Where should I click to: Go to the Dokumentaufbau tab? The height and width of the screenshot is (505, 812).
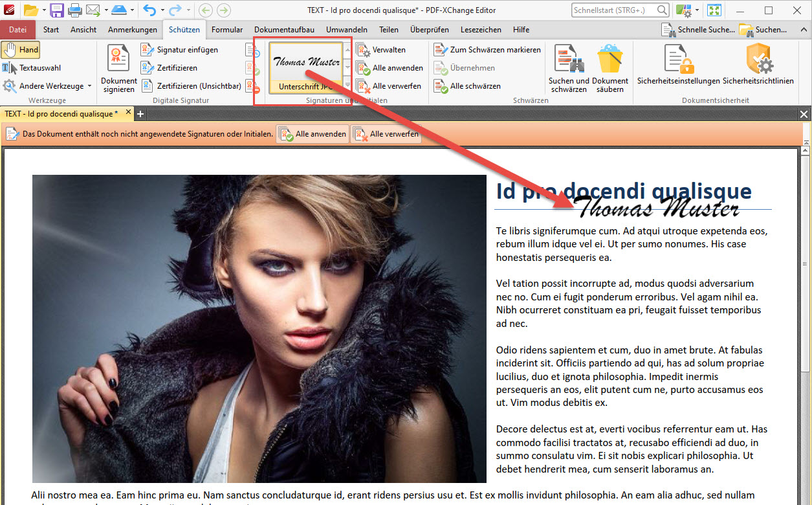click(284, 30)
